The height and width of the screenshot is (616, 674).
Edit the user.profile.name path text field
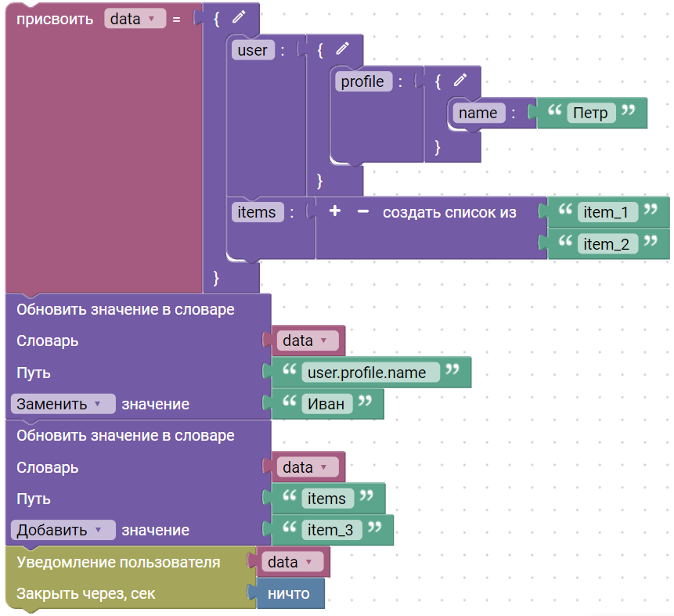[366, 373]
